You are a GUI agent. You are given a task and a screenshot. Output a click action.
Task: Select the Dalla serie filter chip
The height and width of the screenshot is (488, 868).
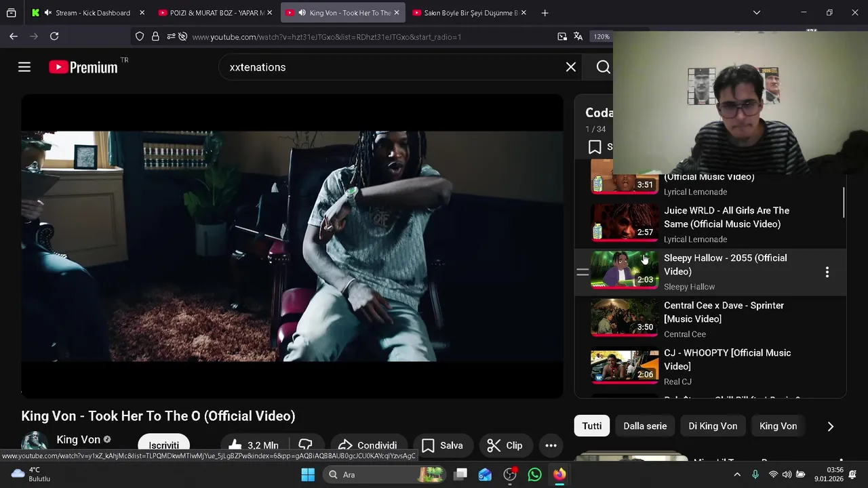click(x=645, y=426)
